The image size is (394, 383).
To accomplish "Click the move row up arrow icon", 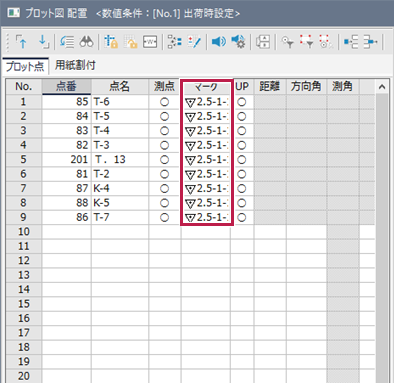I will point(22,42).
